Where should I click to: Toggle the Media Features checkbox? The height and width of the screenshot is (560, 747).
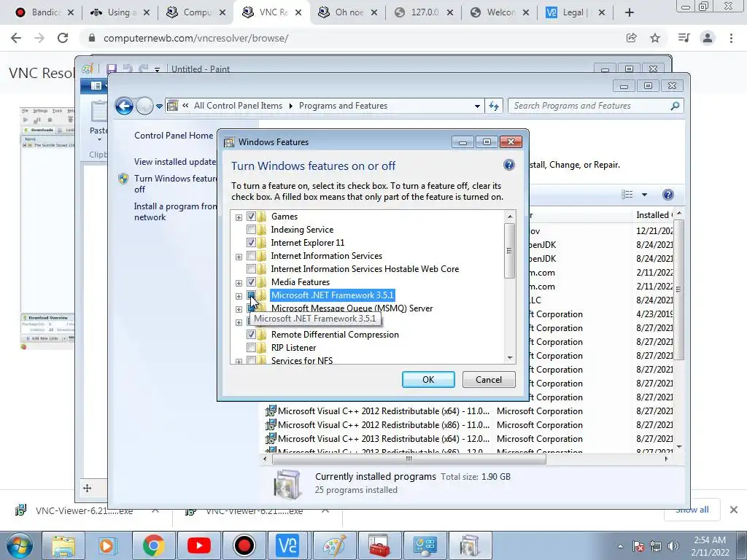click(x=251, y=282)
